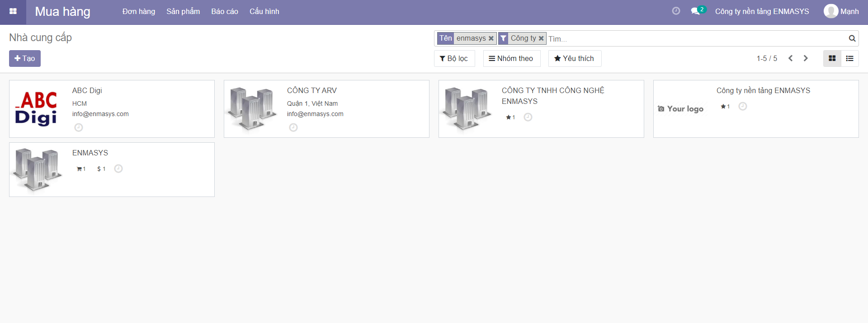Open the 'Yêu thích' favorites dropdown
Image resolution: width=868 pixels, height=323 pixels.
tap(574, 58)
